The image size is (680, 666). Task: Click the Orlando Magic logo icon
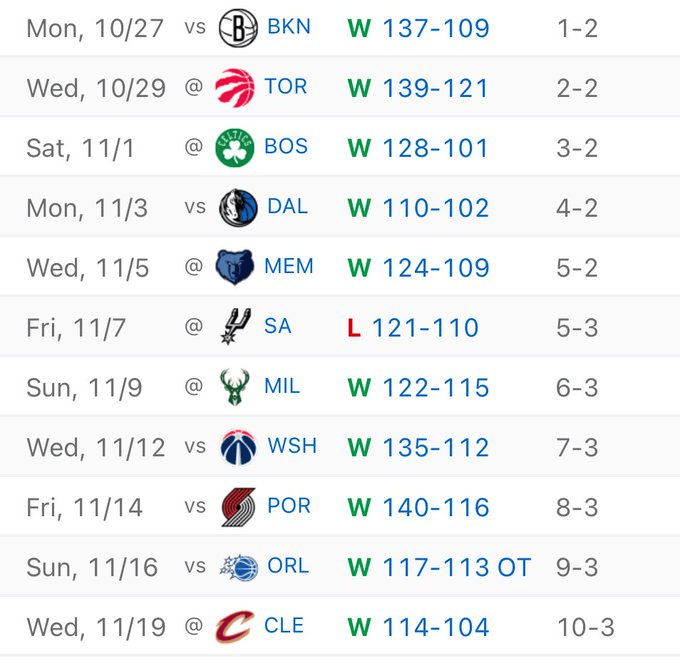point(238,567)
